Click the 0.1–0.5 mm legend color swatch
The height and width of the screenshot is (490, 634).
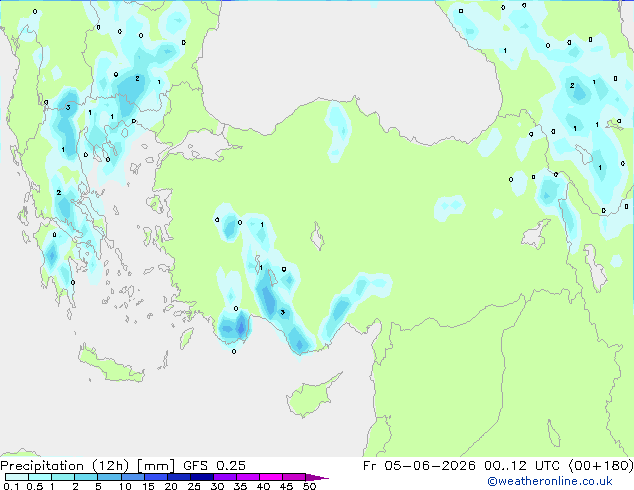tap(17, 477)
